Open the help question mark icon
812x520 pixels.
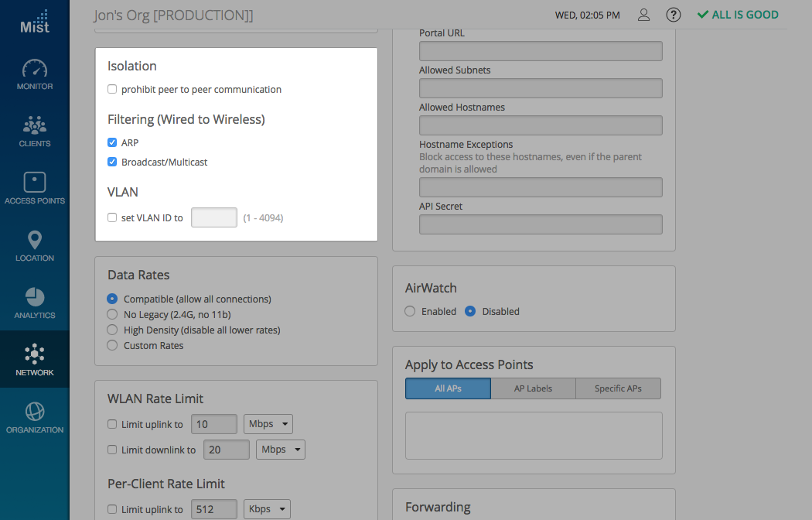click(674, 15)
